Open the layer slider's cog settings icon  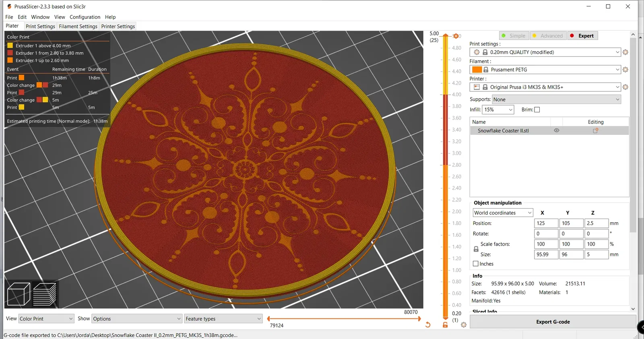point(464,325)
